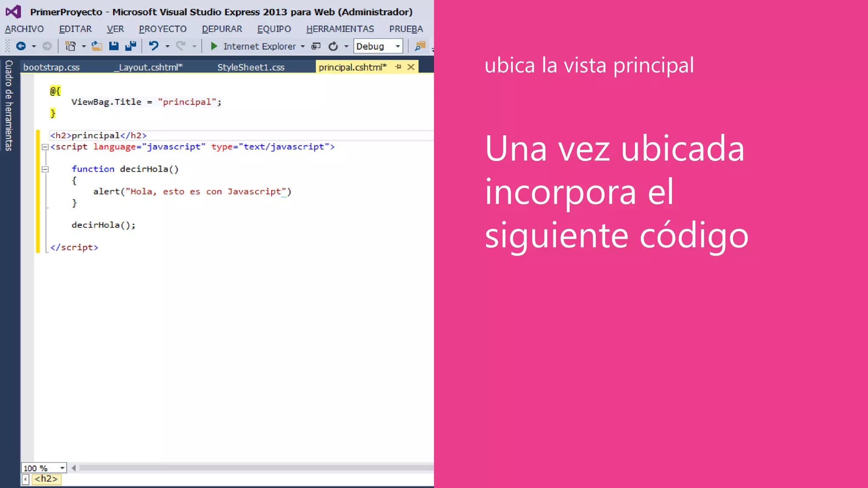Click the opening @{ Razor block line
Screen dimensions: 868x488
pos(55,91)
